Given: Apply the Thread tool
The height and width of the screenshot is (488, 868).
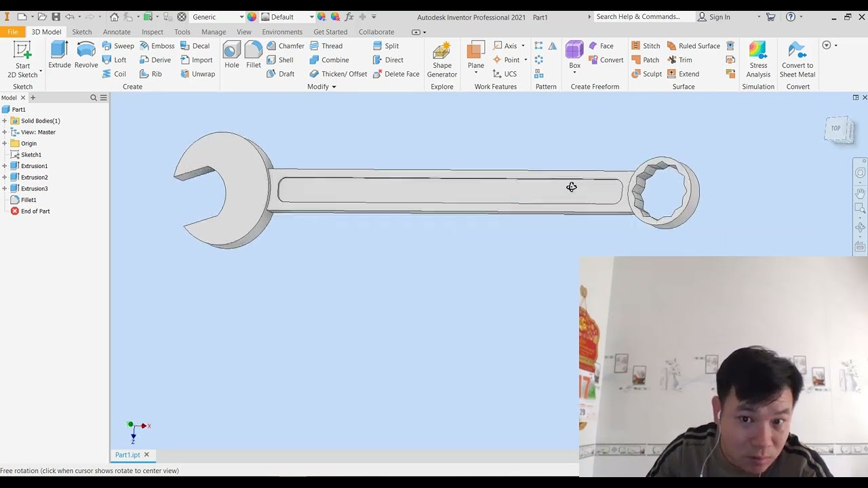Looking at the screenshot, I should point(325,46).
